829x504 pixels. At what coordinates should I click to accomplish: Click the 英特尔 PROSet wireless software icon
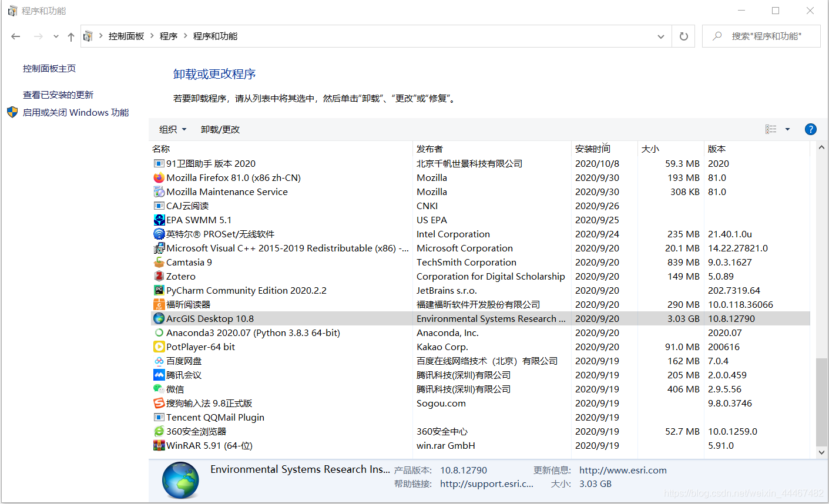click(x=159, y=234)
